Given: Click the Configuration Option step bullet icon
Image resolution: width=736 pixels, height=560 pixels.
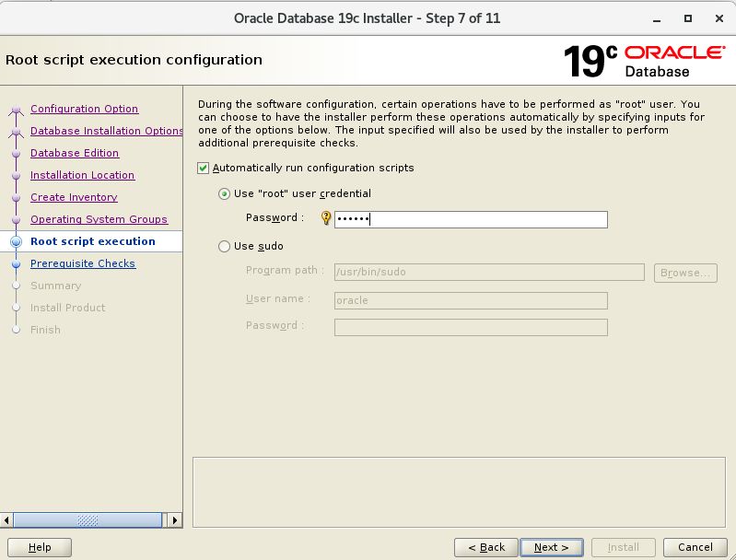Looking at the screenshot, I should (16, 110).
